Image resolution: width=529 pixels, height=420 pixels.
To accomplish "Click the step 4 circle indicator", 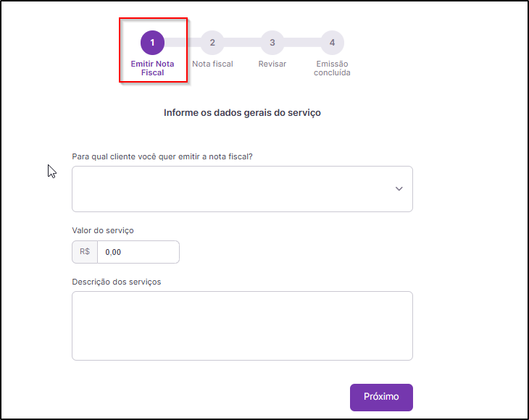I will tap(332, 43).
